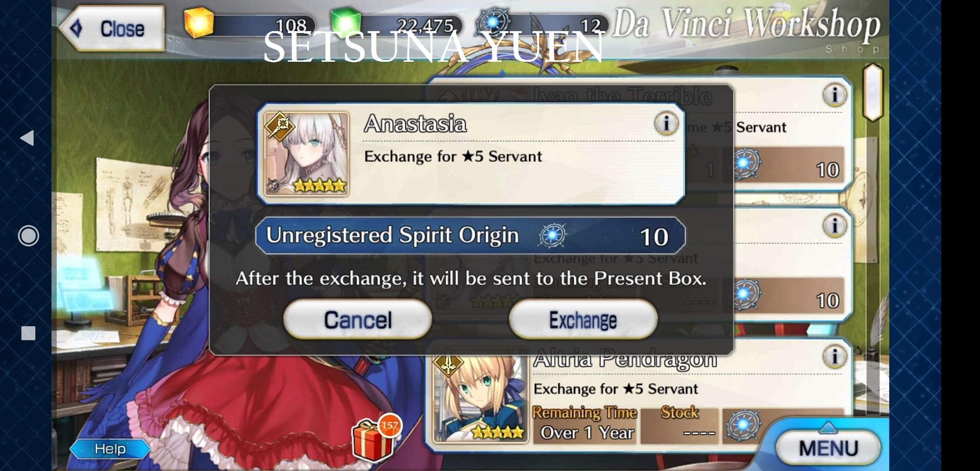Image resolution: width=980 pixels, height=471 pixels.
Task: Tap Android back triangle button
Action: 27,138
